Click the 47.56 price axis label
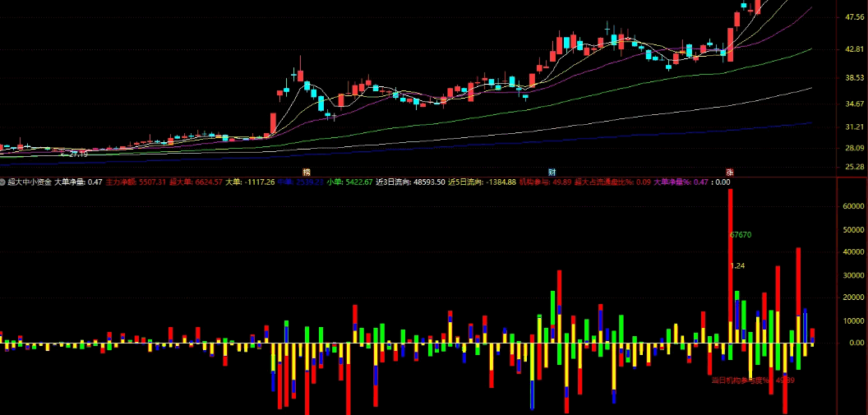Screen dimensions: 868x415 click(x=855, y=17)
